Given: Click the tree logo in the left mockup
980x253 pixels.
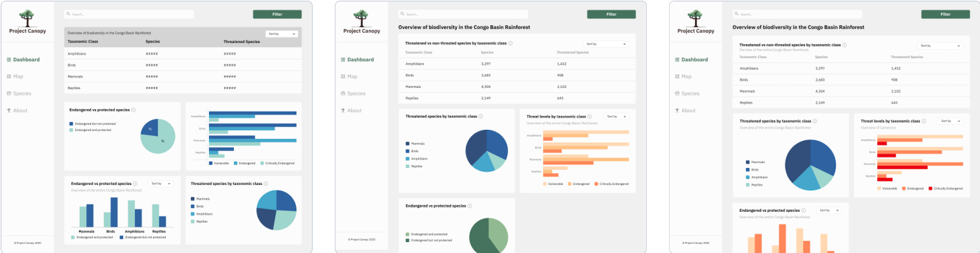Looking at the screenshot, I should pyautogui.click(x=27, y=18).
